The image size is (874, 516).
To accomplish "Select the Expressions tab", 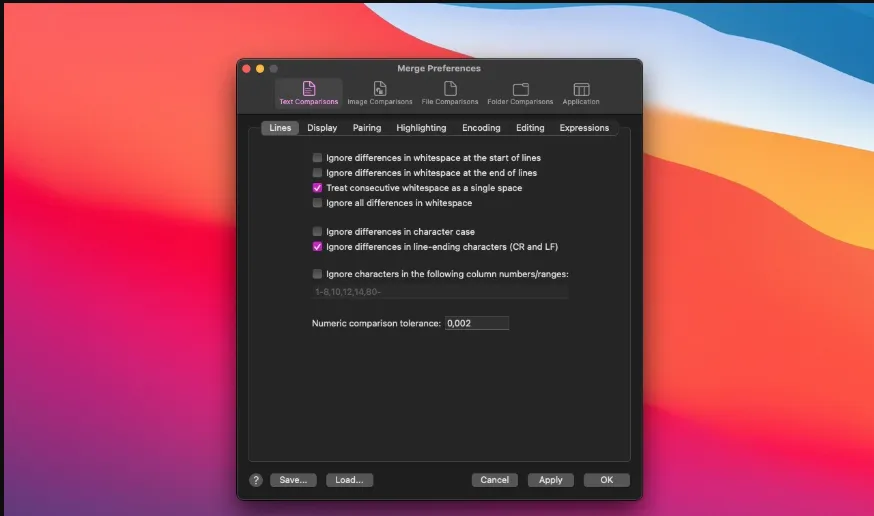I will (x=584, y=128).
